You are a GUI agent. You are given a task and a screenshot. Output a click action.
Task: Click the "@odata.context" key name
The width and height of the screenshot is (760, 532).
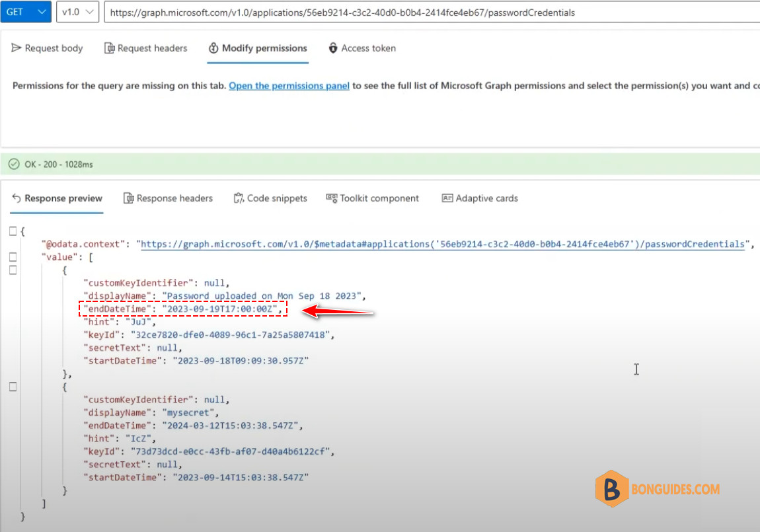[83, 245]
